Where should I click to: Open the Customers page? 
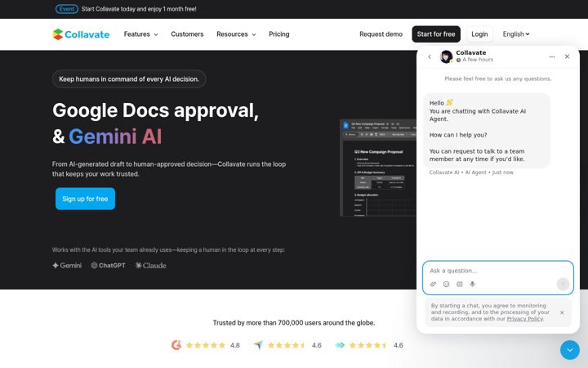tap(187, 34)
